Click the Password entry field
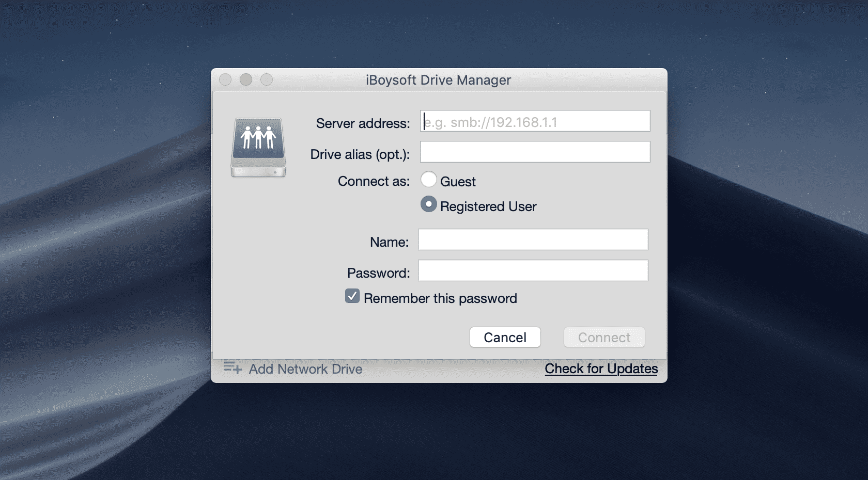This screenshot has height=480, width=868. tap(533, 271)
